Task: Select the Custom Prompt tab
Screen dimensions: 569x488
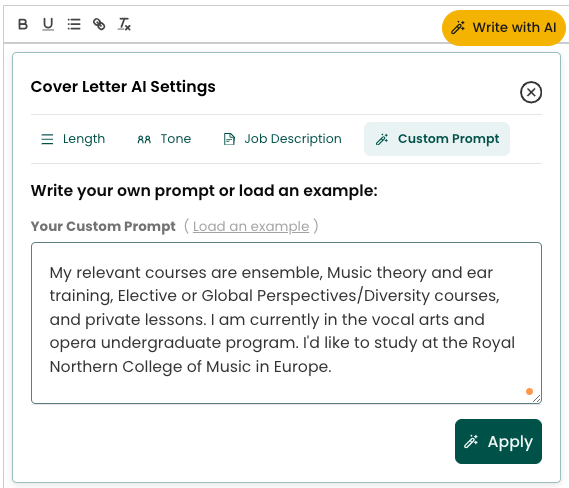Action: [437, 139]
